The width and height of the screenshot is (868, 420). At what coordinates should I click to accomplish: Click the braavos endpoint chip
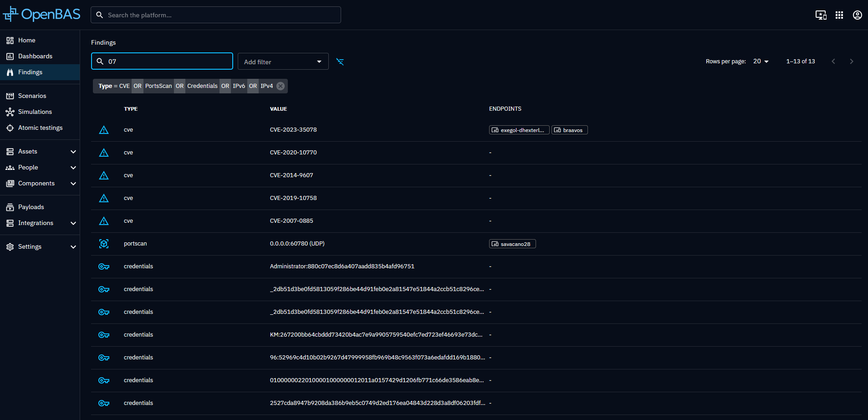pyautogui.click(x=569, y=130)
